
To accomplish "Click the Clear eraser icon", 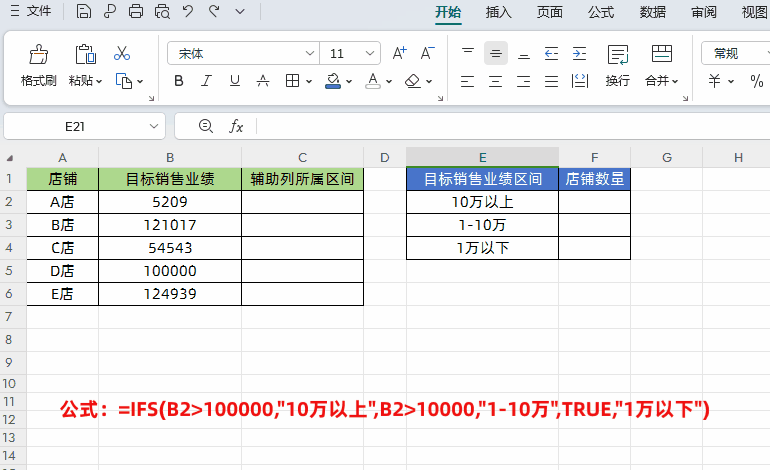I will pos(413,81).
